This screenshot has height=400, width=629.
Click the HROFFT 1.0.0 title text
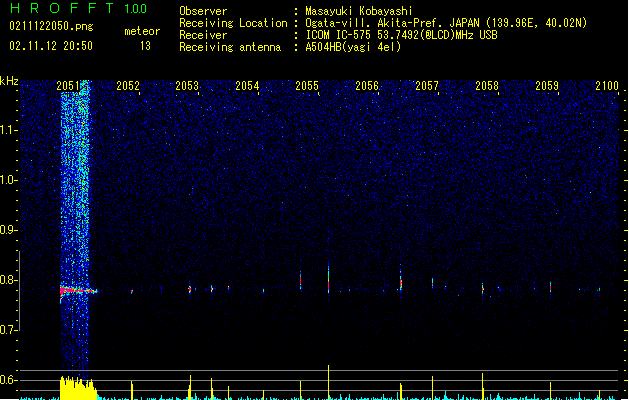pos(79,8)
